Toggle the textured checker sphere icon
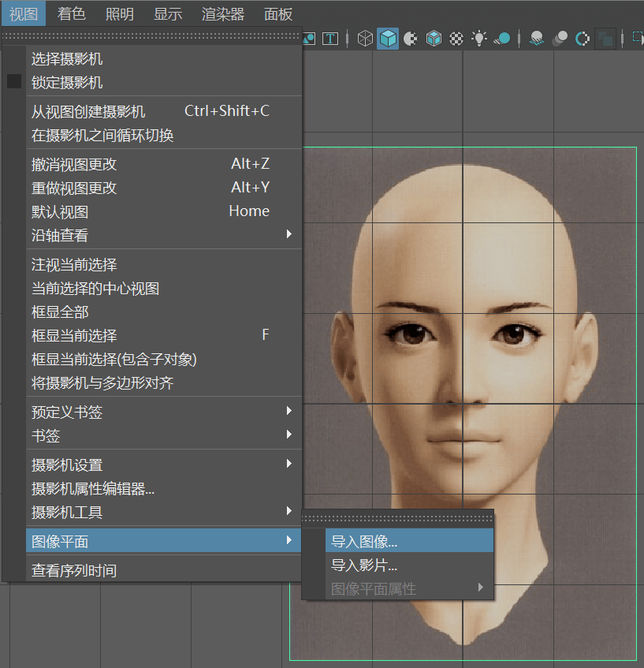 [x=456, y=39]
